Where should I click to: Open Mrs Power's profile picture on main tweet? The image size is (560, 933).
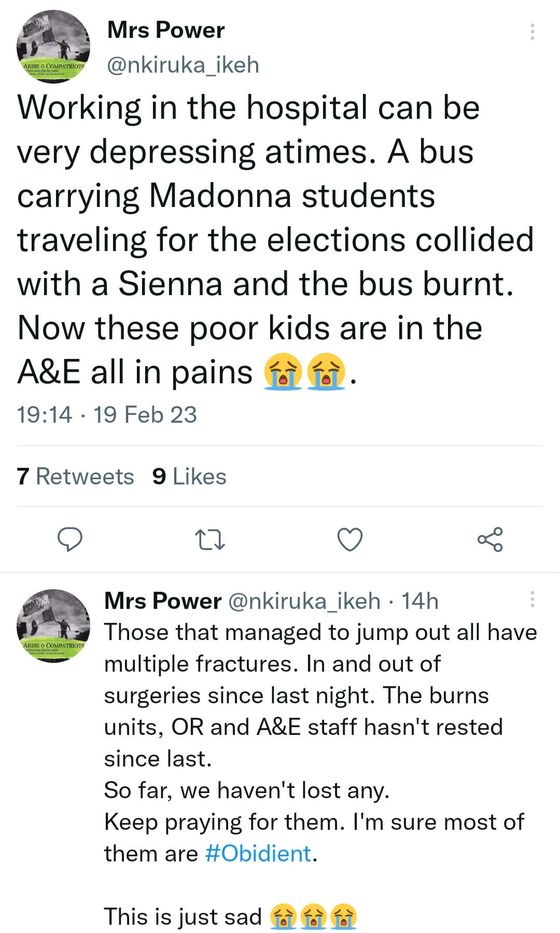click(x=53, y=47)
